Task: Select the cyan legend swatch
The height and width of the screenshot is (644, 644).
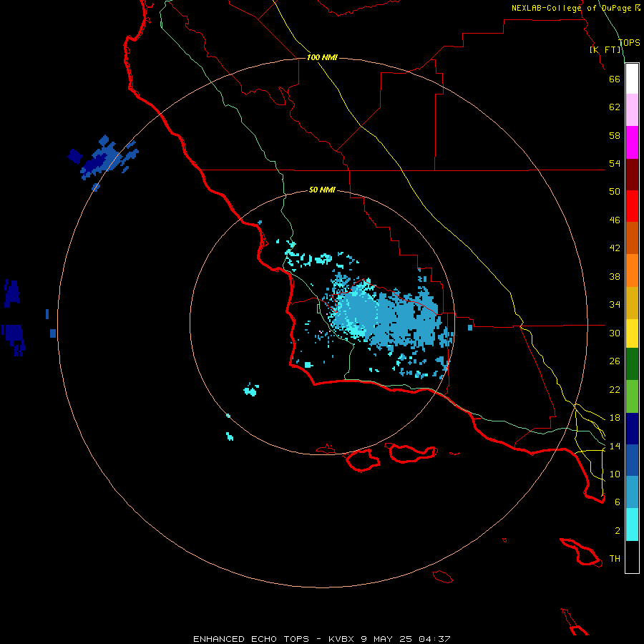Action: point(632,525)
